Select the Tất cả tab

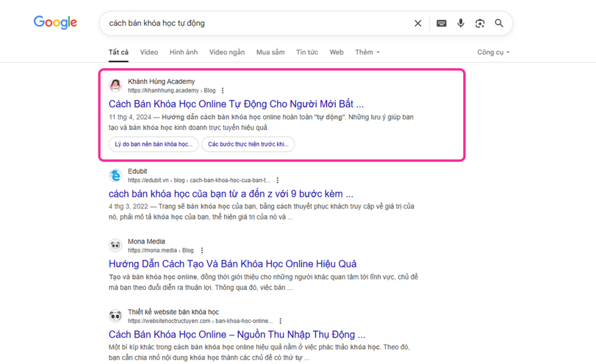point(119,52)
